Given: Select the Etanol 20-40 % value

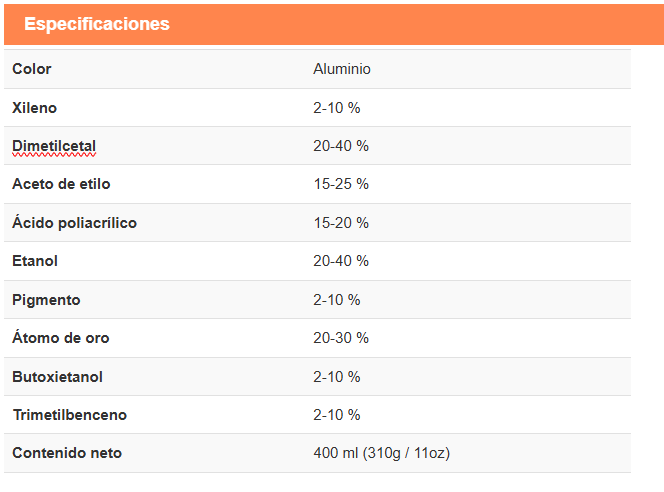Looking at the screenshot, I should tap(341, 261).
